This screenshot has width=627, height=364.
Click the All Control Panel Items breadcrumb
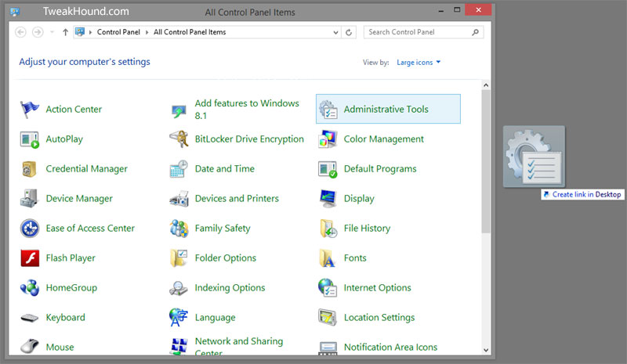(190, 32)
